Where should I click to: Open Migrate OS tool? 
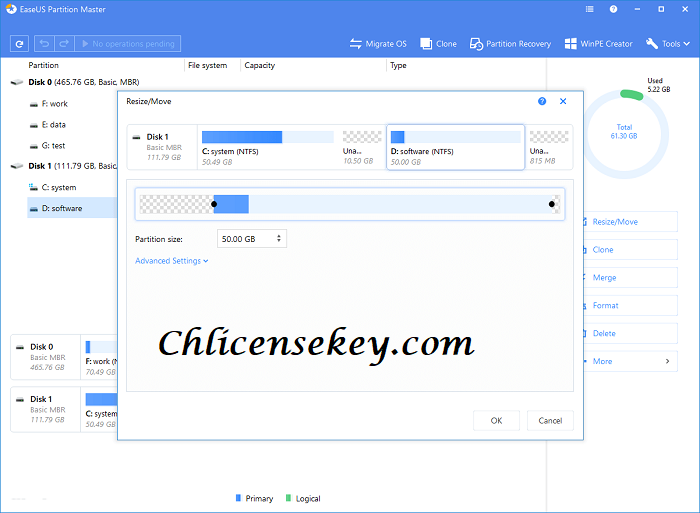pyautogui.click(x=378, y=44)
